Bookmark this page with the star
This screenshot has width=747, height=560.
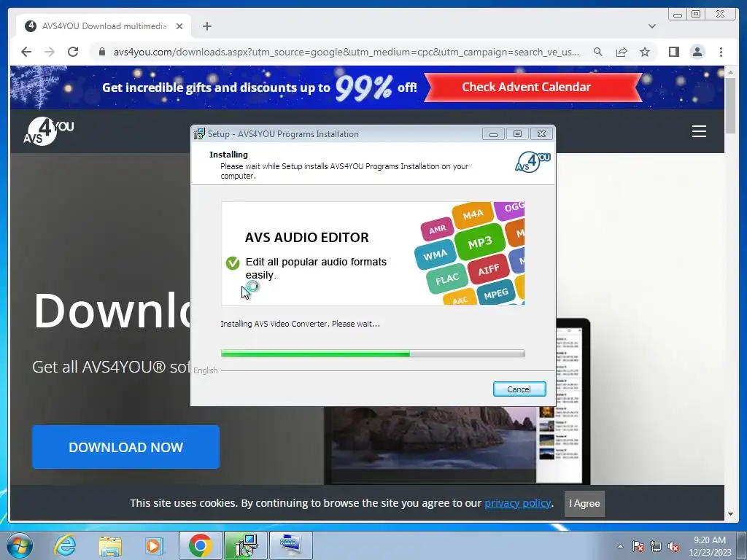(x=645, y=52)
